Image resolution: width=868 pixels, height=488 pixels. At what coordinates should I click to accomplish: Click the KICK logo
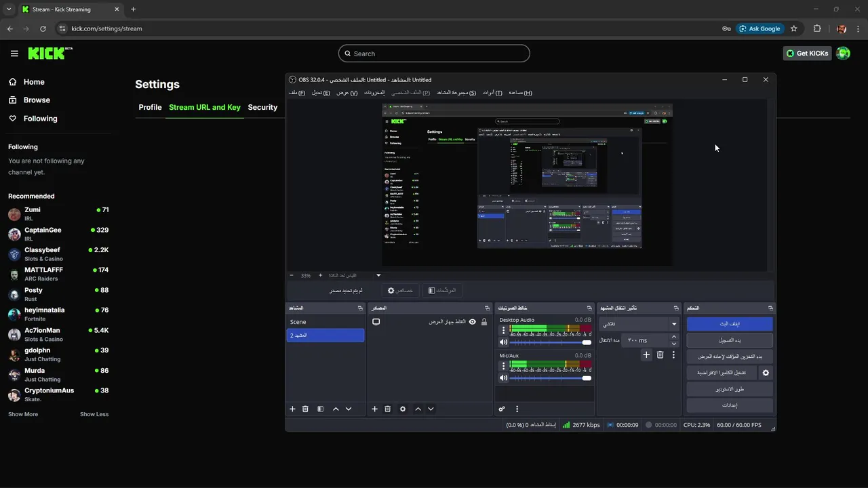(x=50, y=53)
